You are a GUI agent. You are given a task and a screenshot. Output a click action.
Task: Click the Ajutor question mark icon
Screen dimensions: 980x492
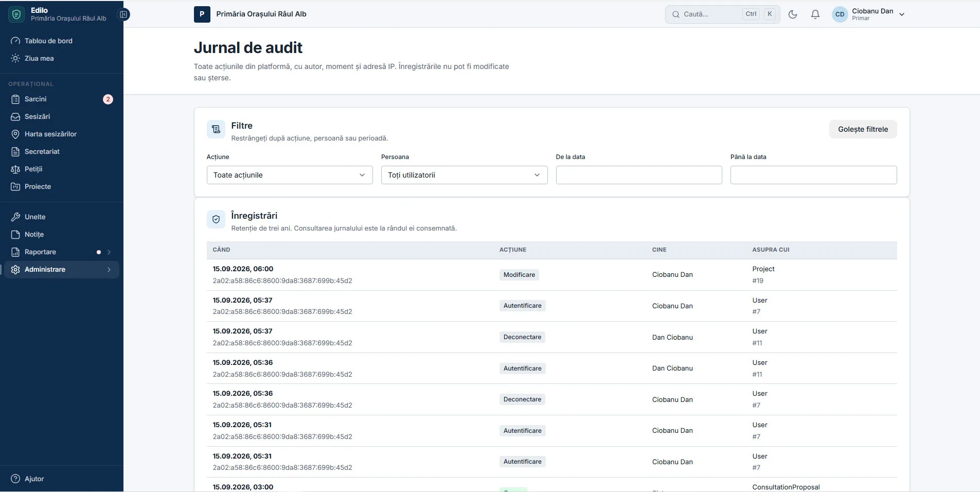pos(15,479)
